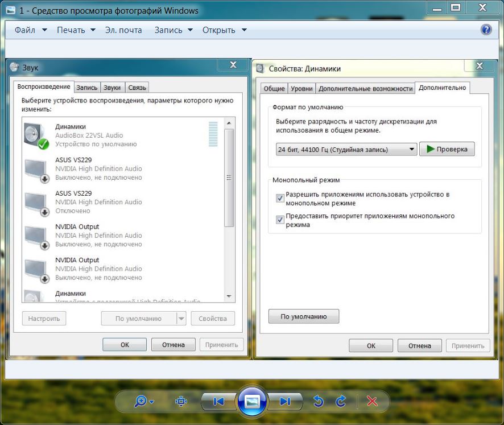Open the Открыть menu dropdown
The height and width of the screenshot is (425, 504).
pos(224,30)
